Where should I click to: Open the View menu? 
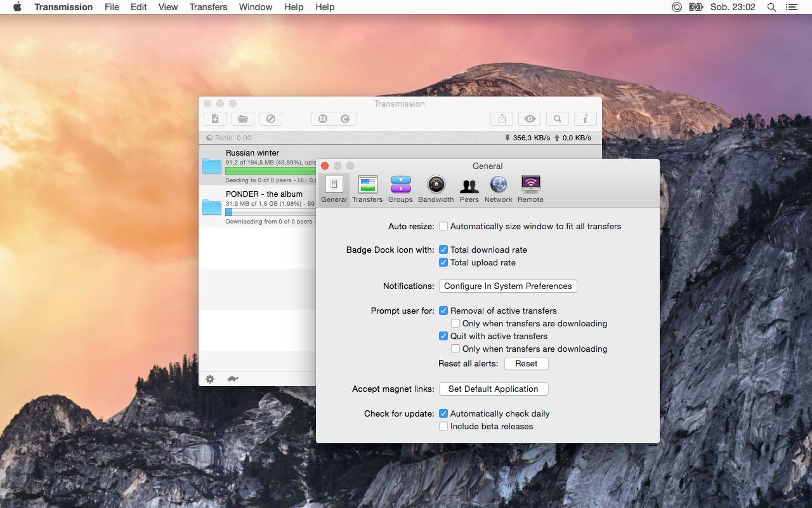[168, 7]
